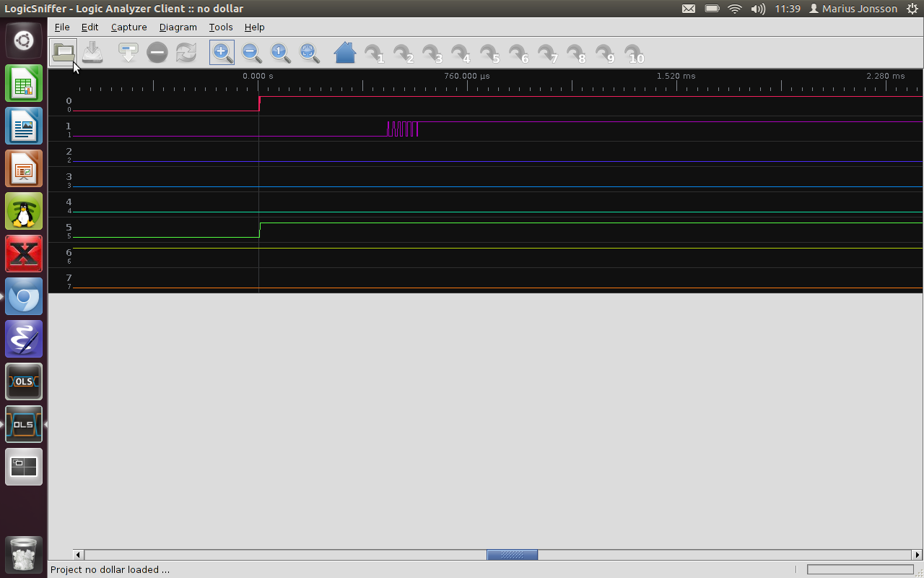Click the progress bar in status bar

[861, 569]
